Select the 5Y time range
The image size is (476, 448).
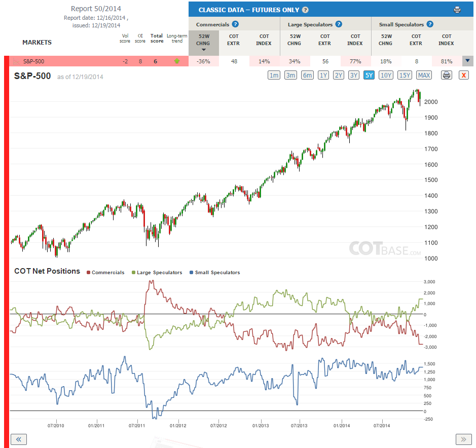(369, 76)
